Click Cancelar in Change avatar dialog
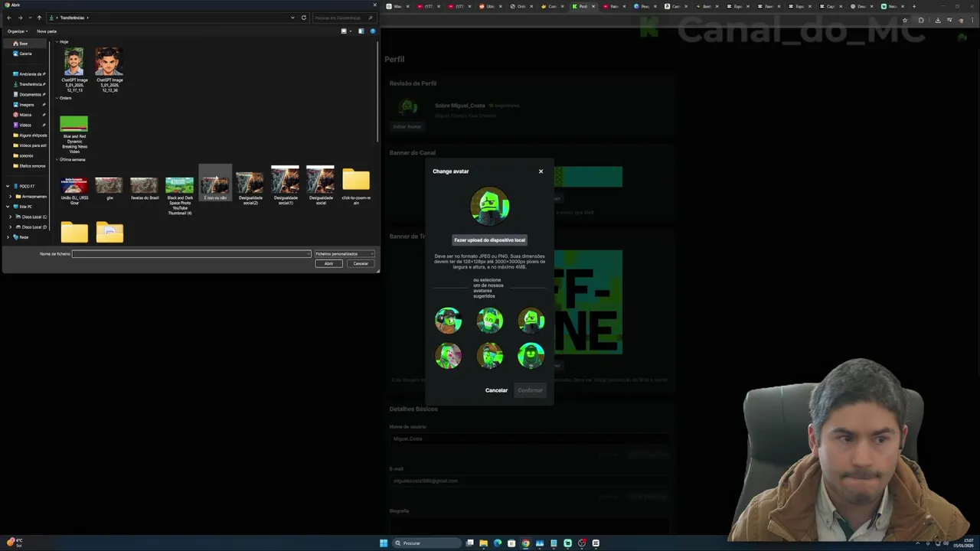Screen dimensions: 980x551 coord(496,390)
